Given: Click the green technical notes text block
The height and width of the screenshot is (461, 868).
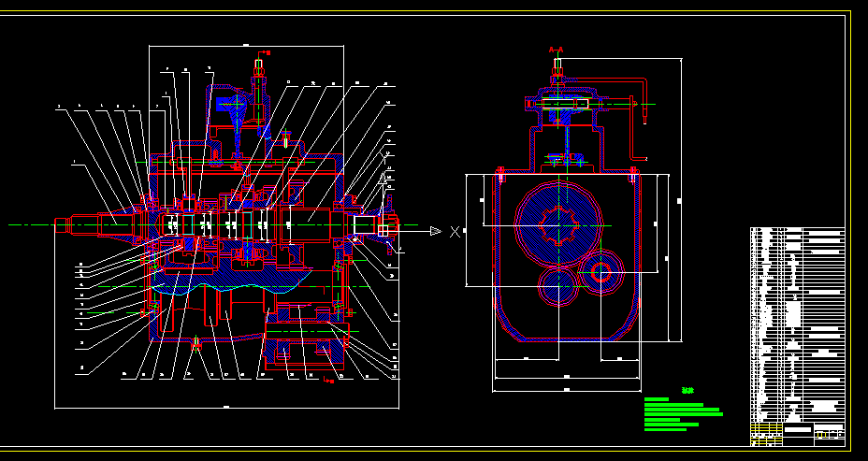Looking at the screenshot, I should 683,413.
